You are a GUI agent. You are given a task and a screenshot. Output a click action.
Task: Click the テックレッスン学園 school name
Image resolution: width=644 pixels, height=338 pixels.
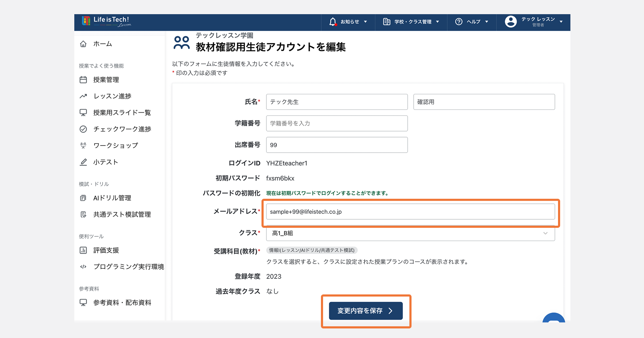224,35
